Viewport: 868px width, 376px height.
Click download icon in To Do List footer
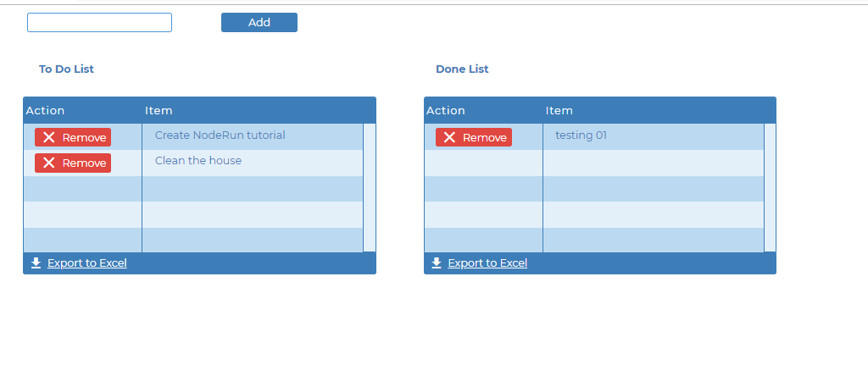[x=36, y=263]
